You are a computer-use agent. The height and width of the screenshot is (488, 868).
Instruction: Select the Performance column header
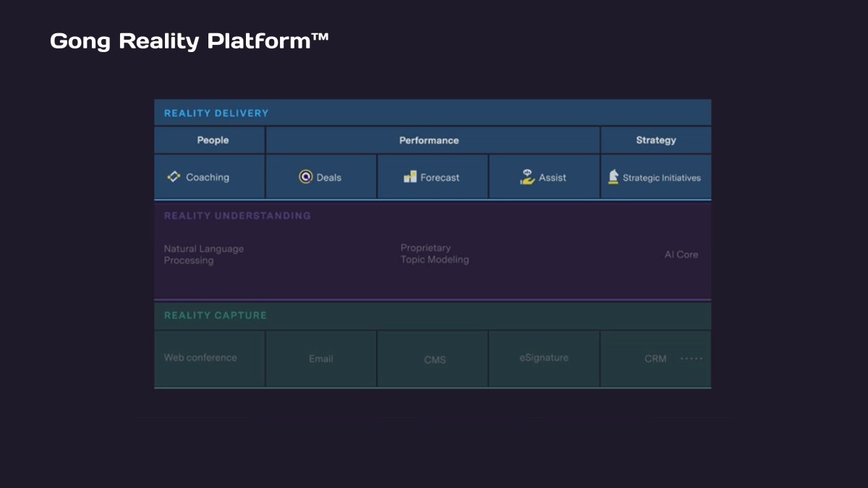tap(433, 140)
